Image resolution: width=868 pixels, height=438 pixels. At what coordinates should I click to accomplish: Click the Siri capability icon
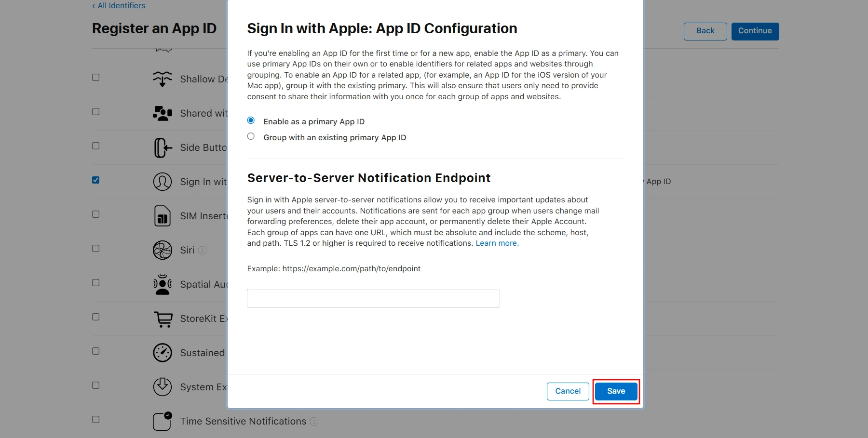[x=163, y=250]
